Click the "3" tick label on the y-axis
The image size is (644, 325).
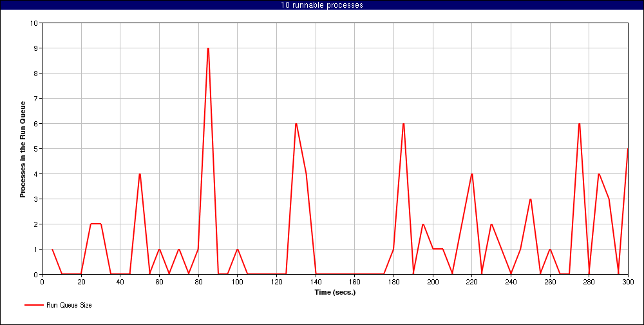click(36, 199)
